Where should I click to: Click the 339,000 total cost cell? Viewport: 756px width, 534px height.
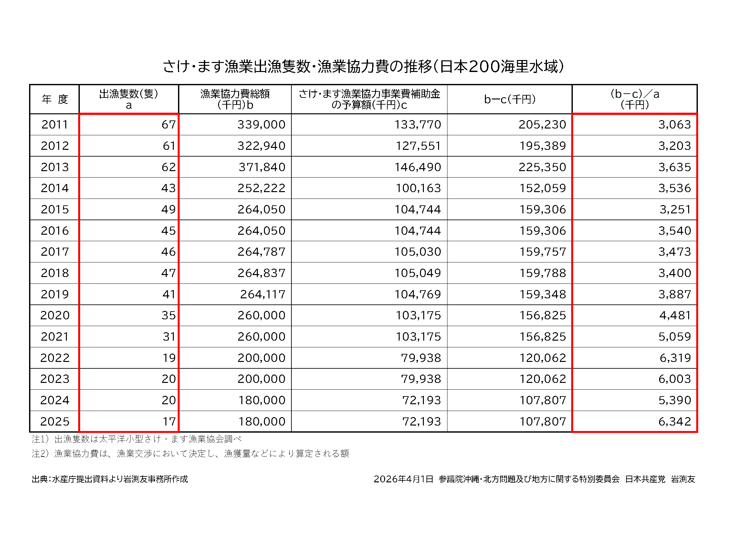click(261, 125)
